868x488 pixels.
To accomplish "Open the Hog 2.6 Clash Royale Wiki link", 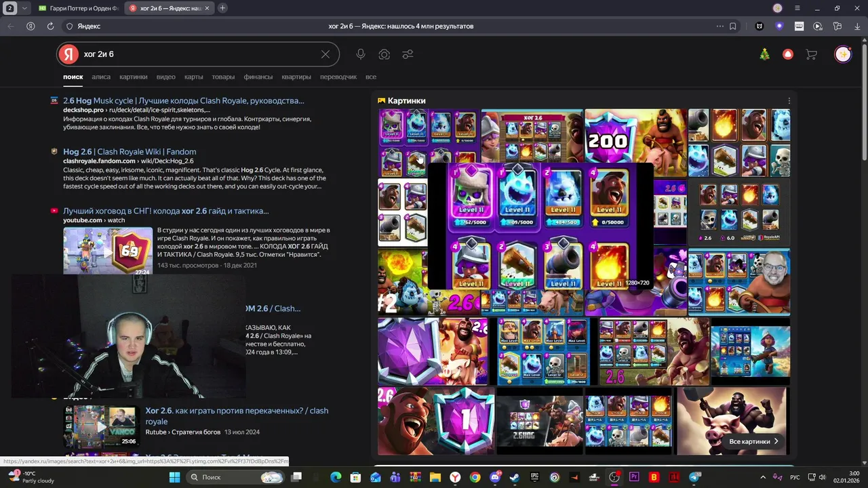I will pos(130,152).
